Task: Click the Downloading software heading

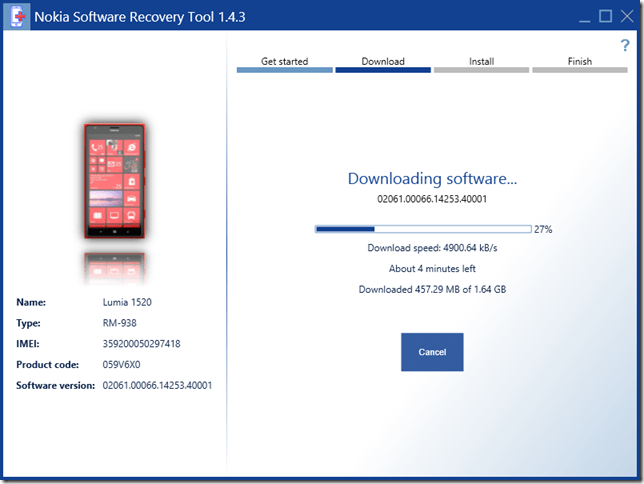Action: 432,178
